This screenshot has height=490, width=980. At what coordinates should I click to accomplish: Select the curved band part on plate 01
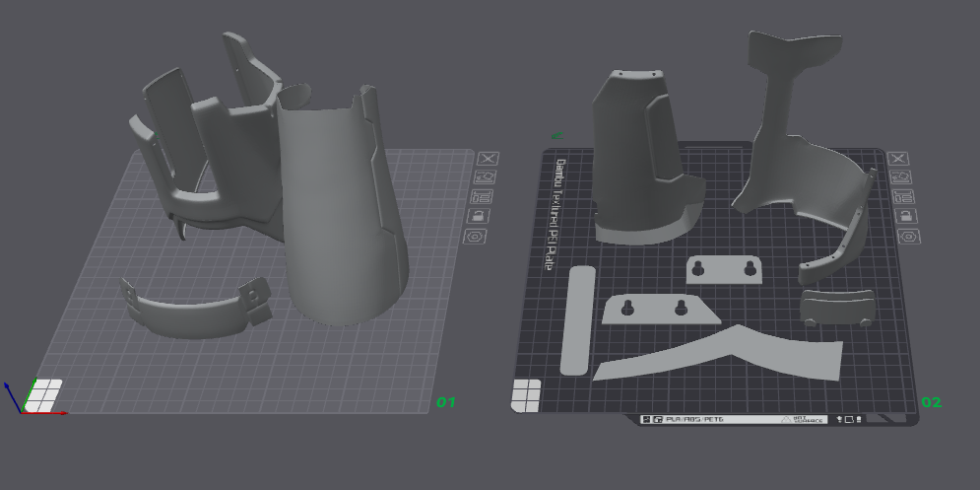click(187, 314)
